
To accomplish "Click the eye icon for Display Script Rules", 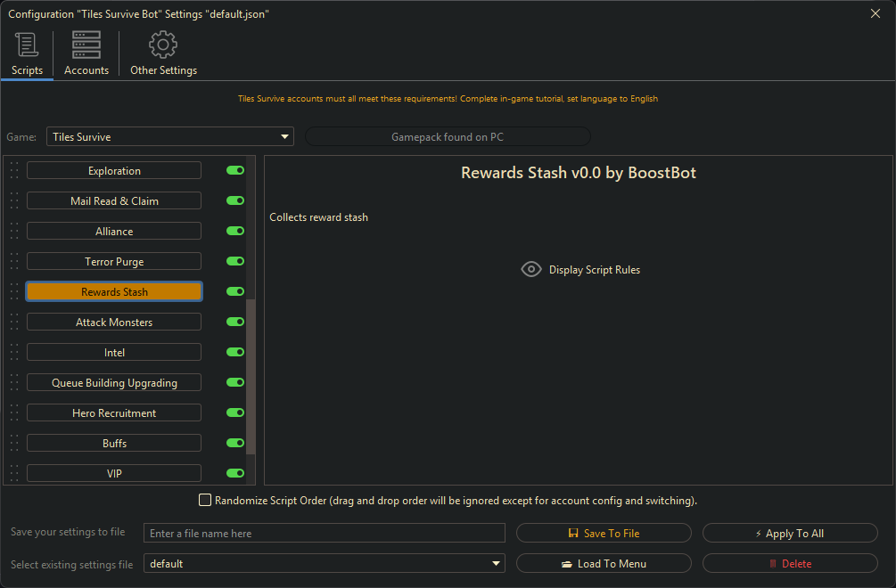I will [531, 270].
